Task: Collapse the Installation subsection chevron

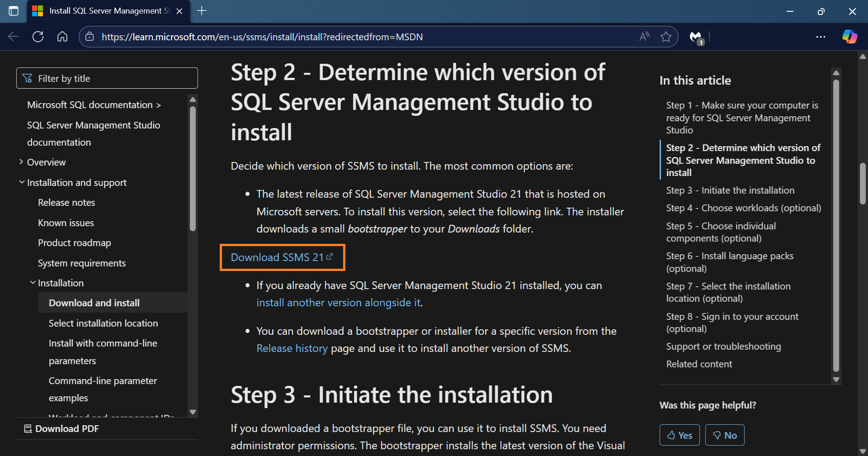Action: click(x=33, y=282)
